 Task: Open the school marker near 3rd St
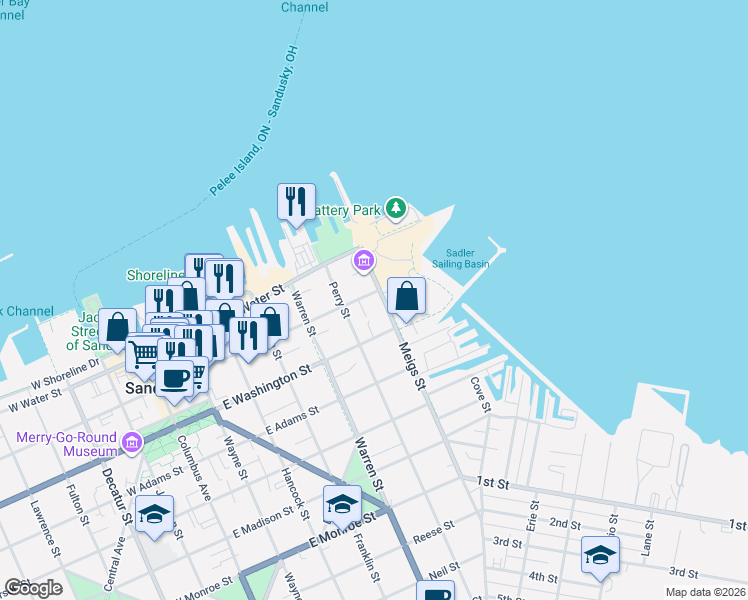(x=600, y=556)
